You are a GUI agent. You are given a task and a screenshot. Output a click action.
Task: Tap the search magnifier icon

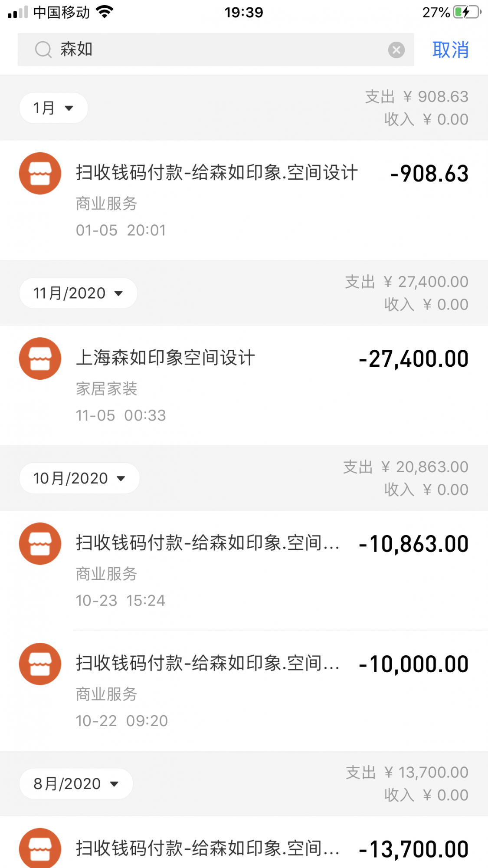pos(43,49)
